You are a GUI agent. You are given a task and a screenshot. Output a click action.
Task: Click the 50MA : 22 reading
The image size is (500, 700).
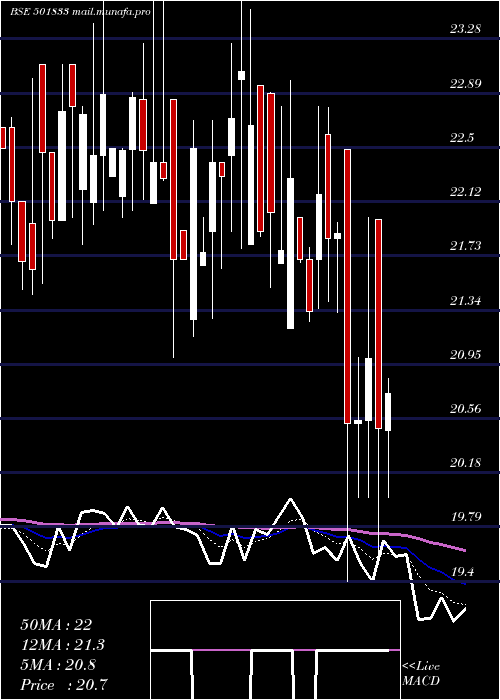click(x=56, y=625)
